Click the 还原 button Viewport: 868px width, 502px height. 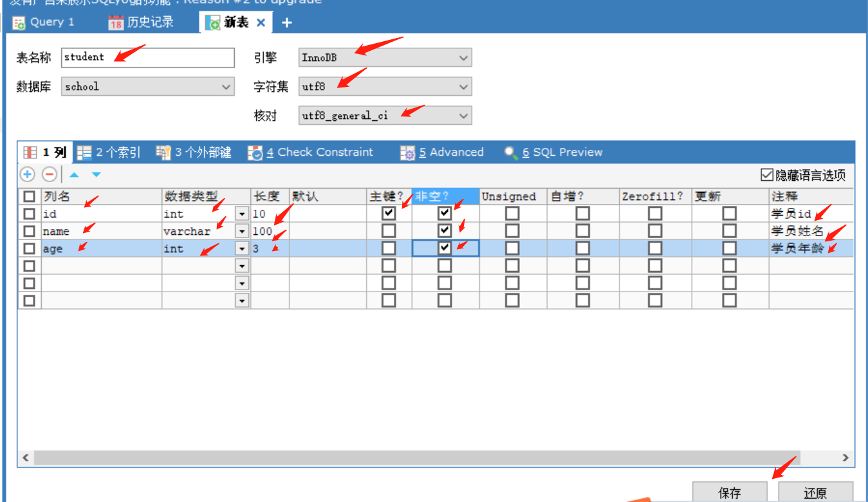[x=815, y=492]
